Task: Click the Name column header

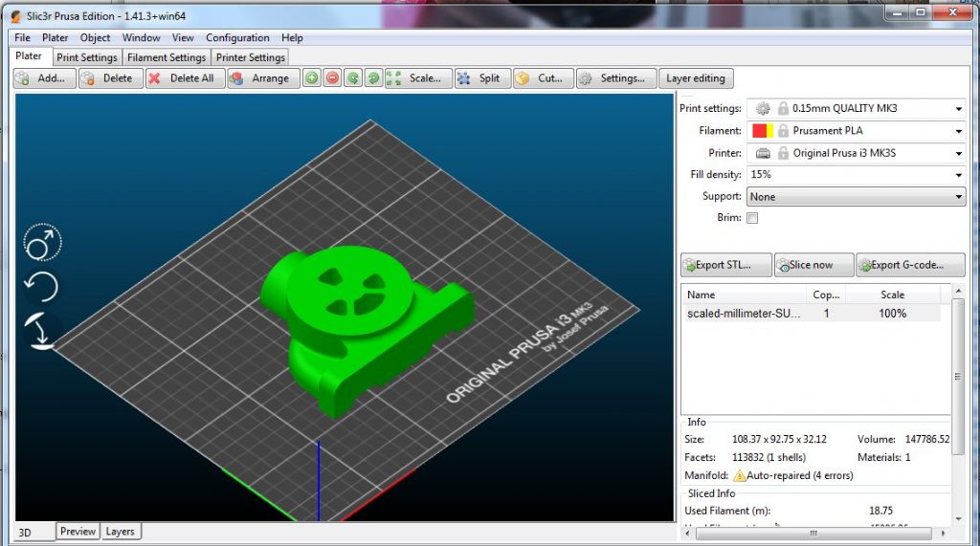Action: (x=744, y=295)
